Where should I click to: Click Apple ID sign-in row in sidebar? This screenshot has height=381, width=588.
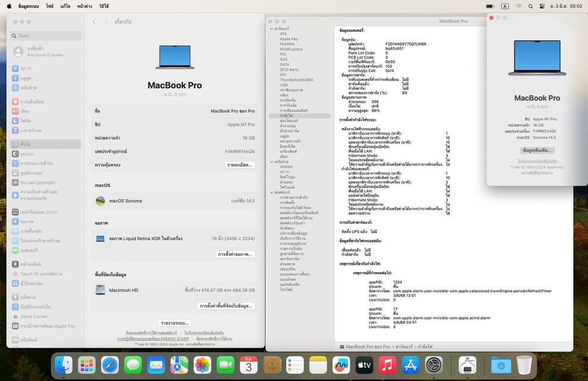point(45,51)
